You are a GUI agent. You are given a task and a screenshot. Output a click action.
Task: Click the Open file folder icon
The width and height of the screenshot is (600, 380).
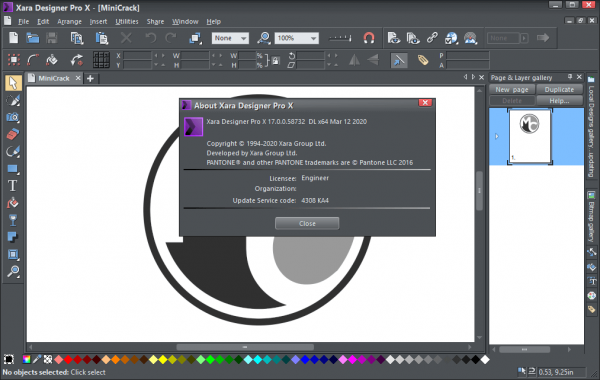(x=33, y=38)
